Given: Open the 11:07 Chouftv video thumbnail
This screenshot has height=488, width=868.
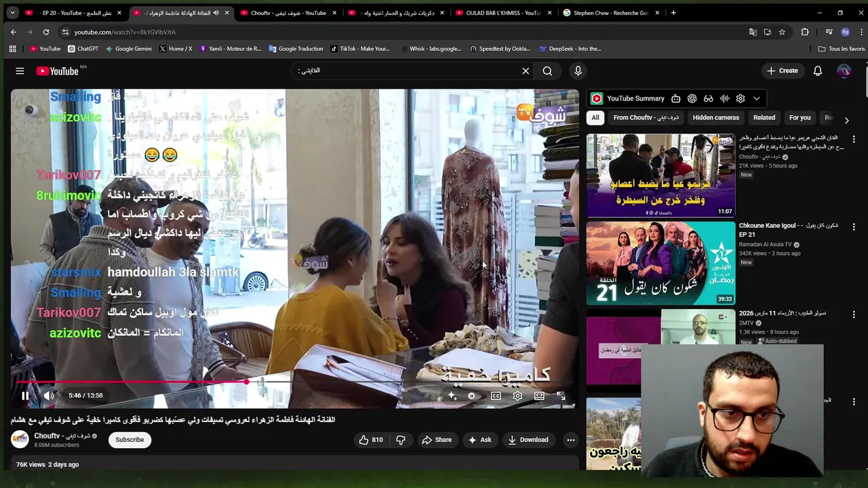Looking at the screenshot, I should [660, 176].
